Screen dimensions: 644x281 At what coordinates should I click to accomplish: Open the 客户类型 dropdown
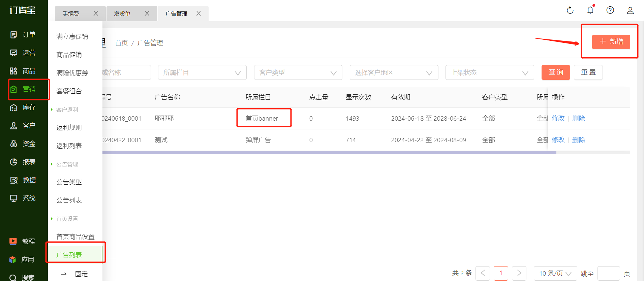298,72
